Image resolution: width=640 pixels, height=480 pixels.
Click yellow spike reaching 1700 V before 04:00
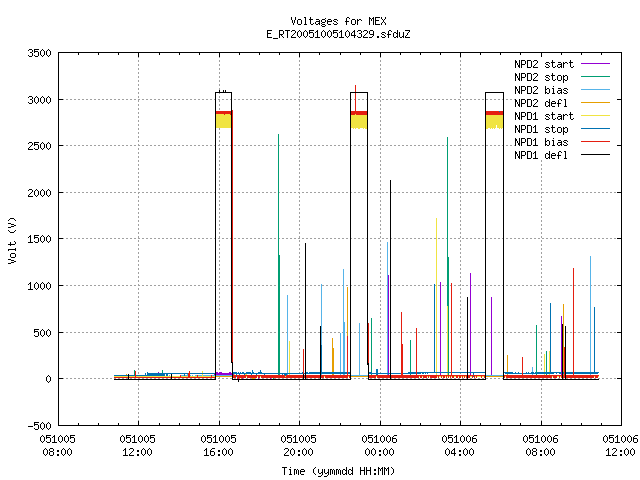(436, 296)
